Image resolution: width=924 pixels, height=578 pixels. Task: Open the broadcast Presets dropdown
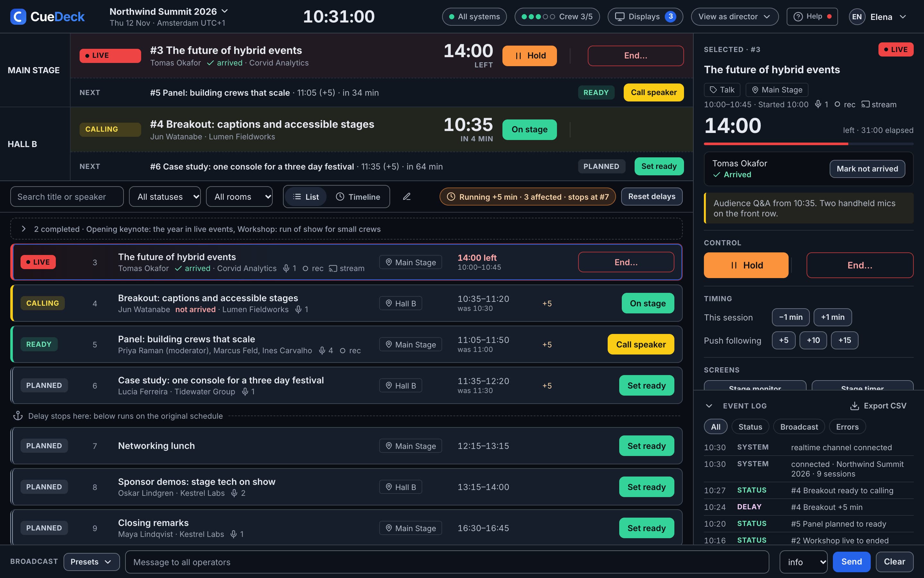tap(91, 562)
